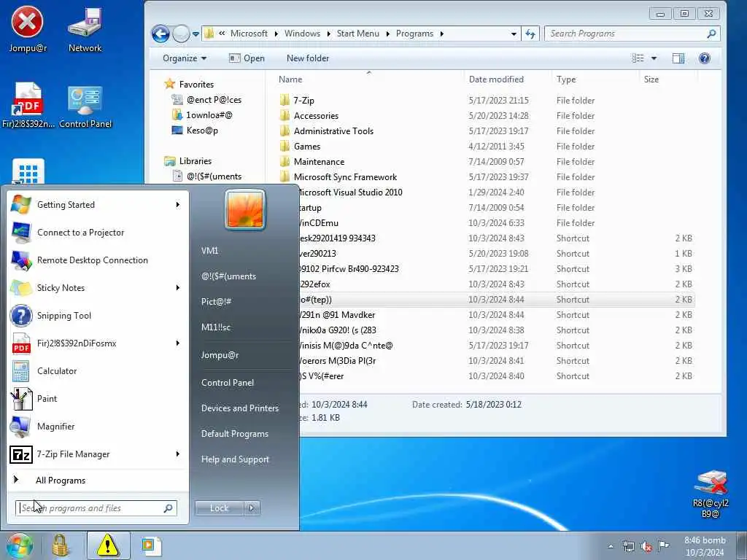Select the Games folder row
This screenshot has height=560, width=747.
(x=485, y=146)
